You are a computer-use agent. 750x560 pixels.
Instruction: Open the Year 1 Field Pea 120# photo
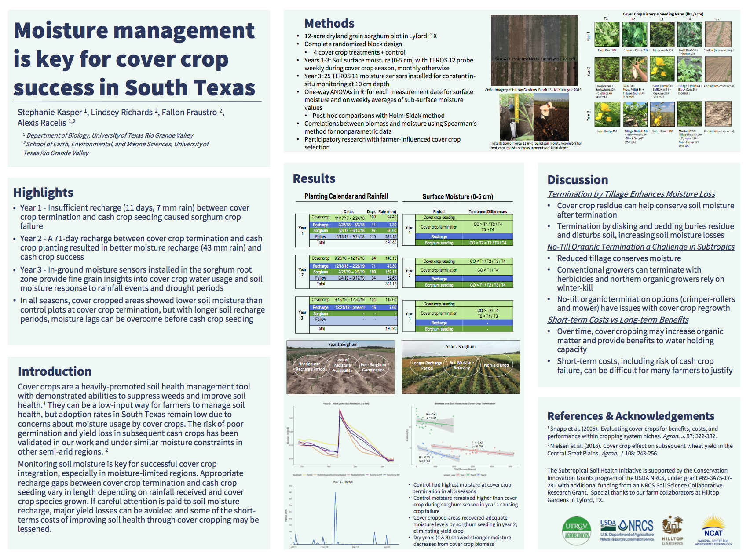(x=607, y=34)
